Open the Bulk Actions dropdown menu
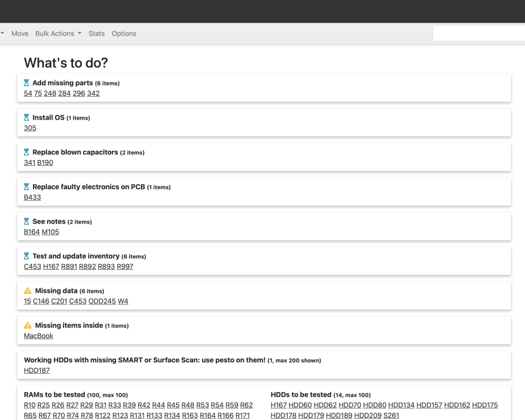Screen dimensions: 525x420 coord(58,34)
